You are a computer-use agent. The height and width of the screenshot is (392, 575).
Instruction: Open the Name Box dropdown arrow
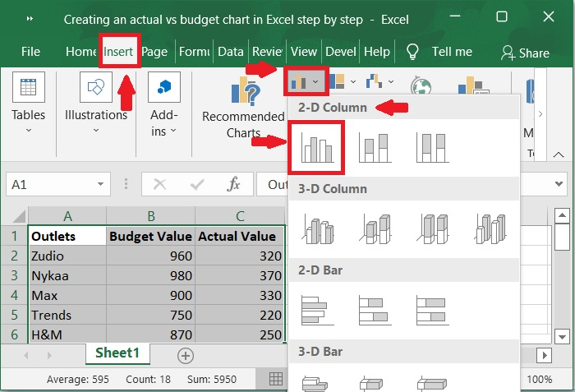[100, 185]
